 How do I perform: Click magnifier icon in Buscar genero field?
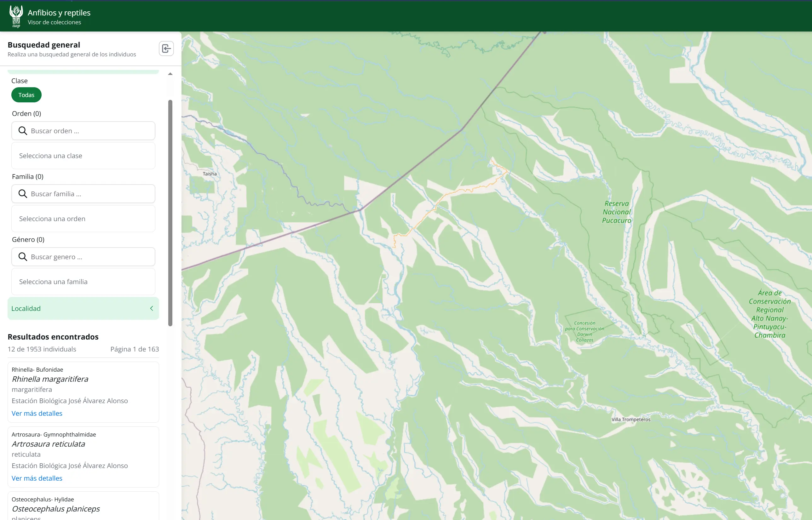23,257
